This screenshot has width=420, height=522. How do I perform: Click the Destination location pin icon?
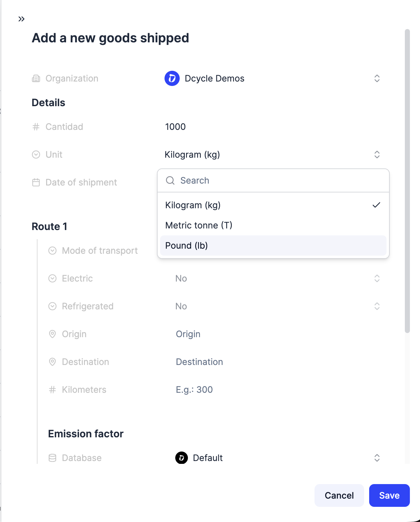click(x=52, y=362)
